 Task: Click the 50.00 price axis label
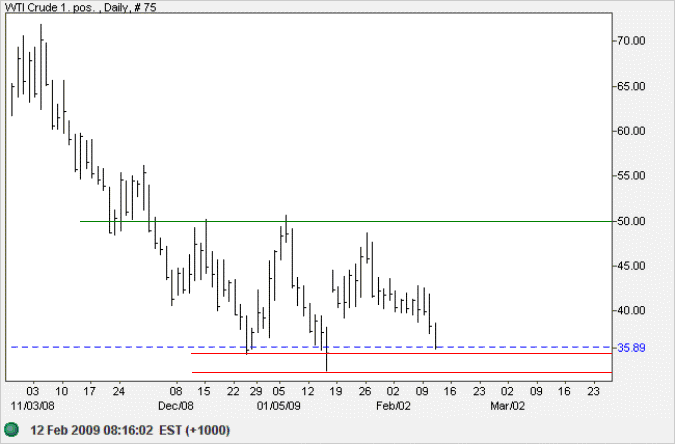631,221
